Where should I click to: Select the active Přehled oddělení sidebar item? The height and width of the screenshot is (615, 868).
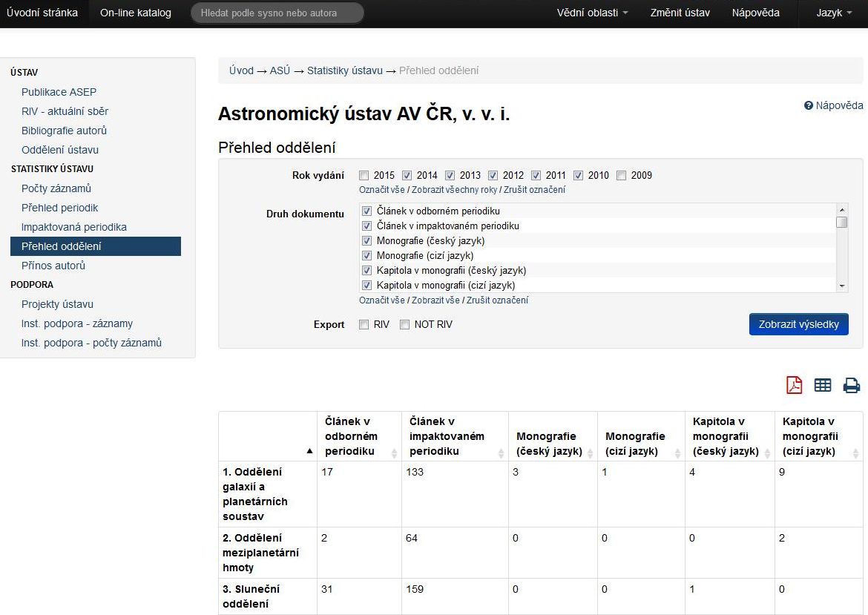coord(96,246)
